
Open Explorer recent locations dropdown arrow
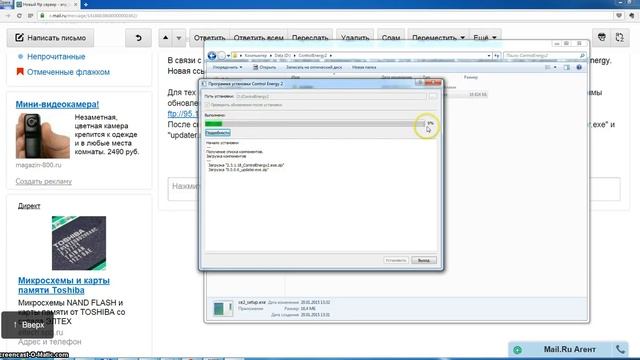click(229, 56)
